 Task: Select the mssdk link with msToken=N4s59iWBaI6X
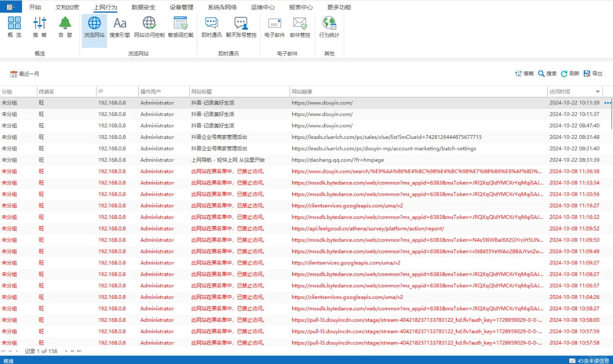418,240
